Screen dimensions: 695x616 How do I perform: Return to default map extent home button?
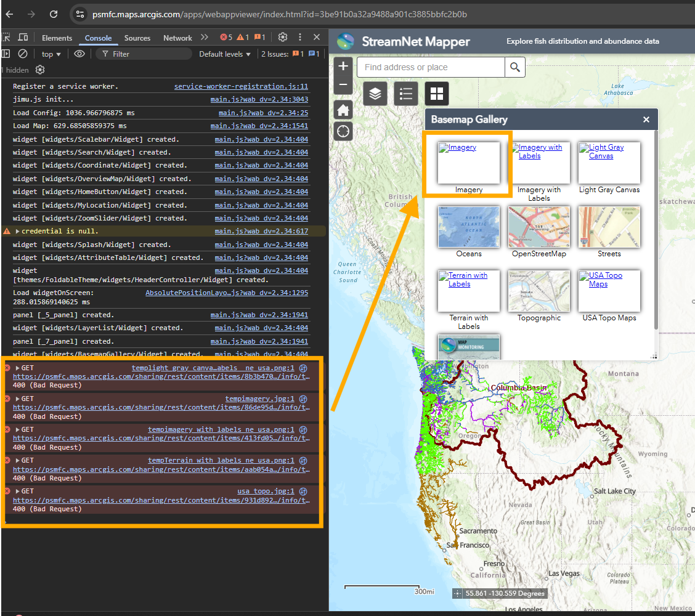(x=343, y=110)
